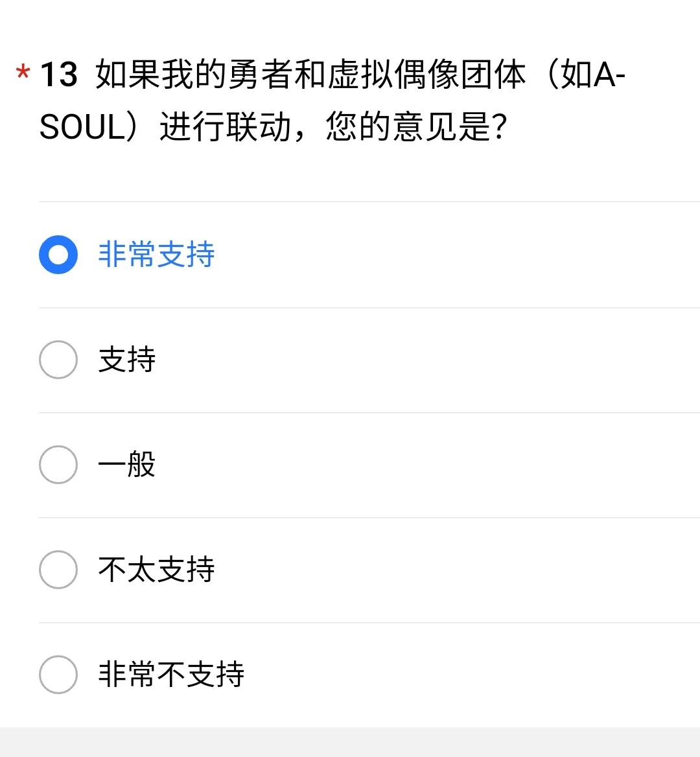Click the question number 13
Screen dimensions: 700x757
[58, 75]
